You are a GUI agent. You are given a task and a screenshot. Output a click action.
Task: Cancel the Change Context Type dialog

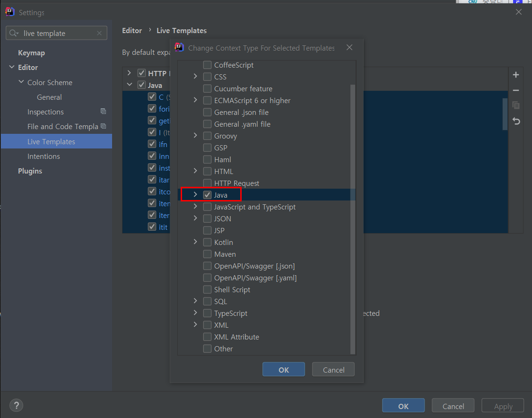(333, 369)
